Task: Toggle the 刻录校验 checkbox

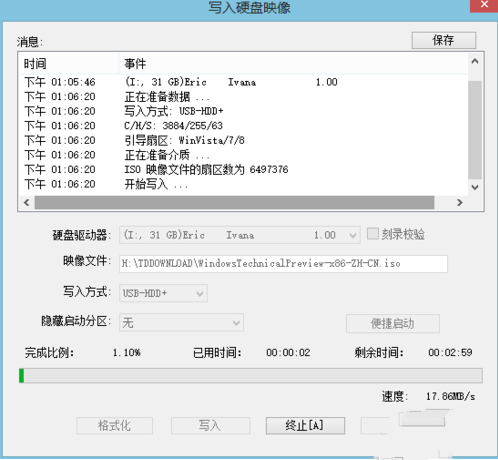Action: (x=373, y=234)
